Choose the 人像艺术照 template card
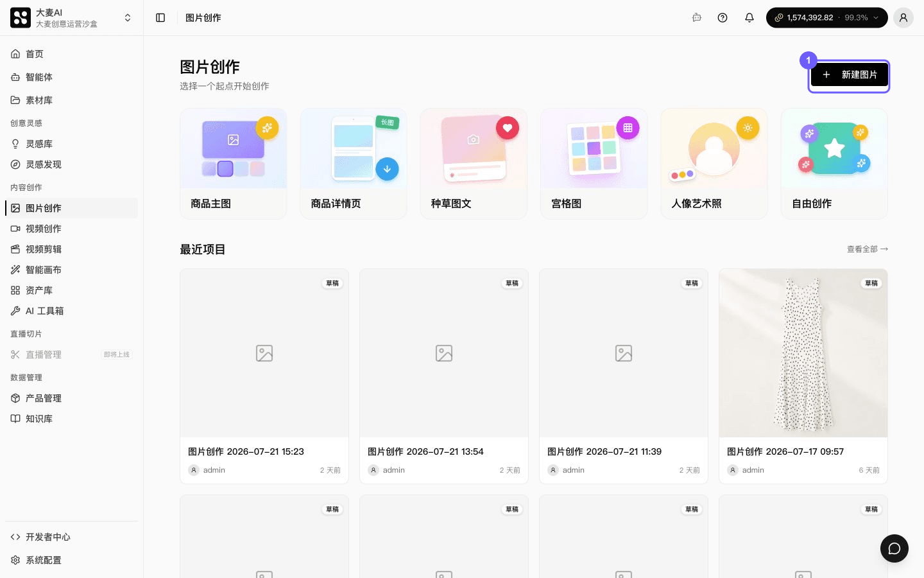 point(714,164)
